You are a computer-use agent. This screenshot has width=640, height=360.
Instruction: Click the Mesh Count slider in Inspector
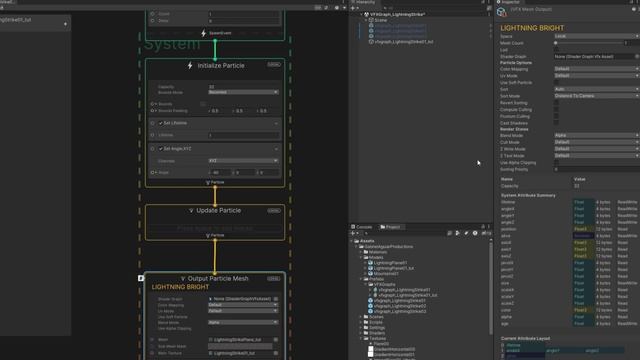[x=588, y=43]
